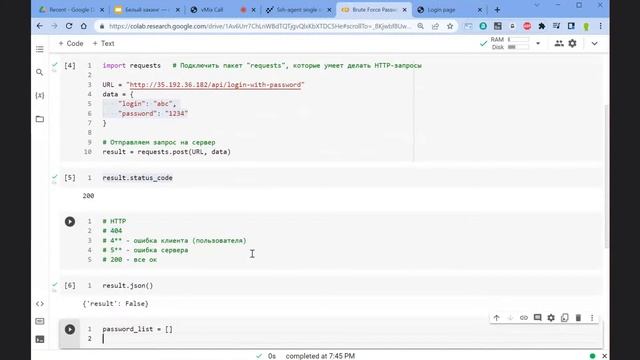Go to the browser home page
This screenshot has height=360, width=640.
coord(84,26)
